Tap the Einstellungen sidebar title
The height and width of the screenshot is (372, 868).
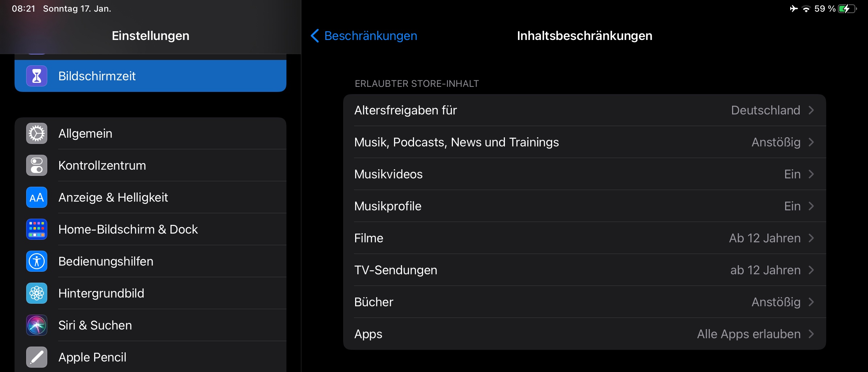tap(150, 36)
